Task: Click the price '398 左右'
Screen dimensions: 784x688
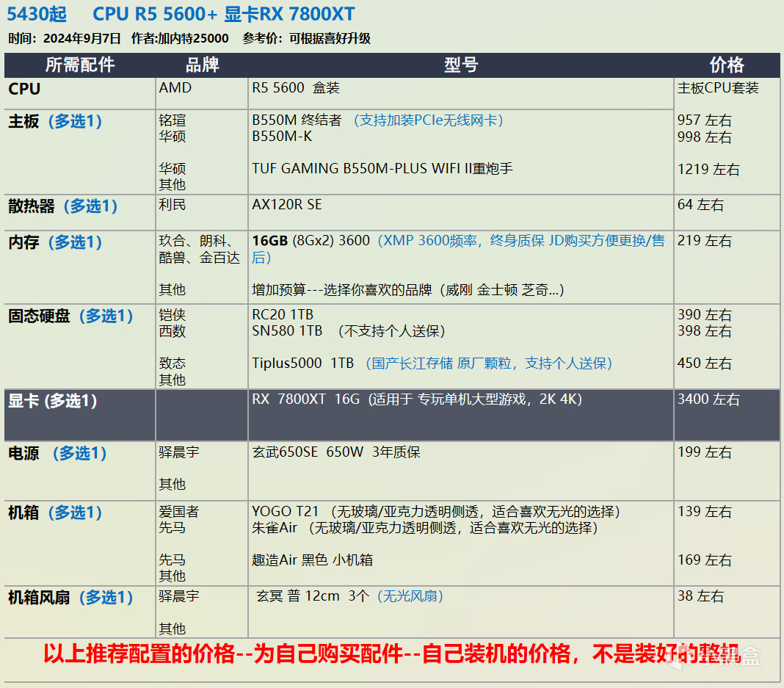Action: [705, 330]
